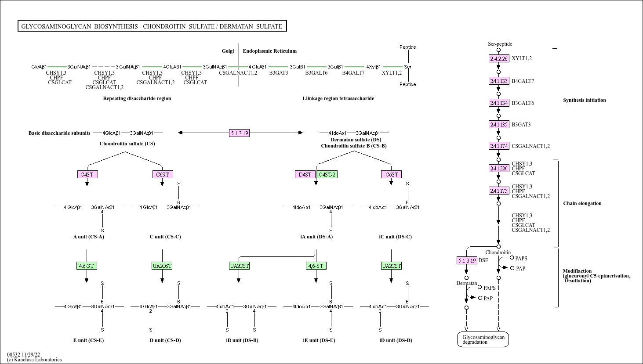This screenshot has height=364, width=643.
Task: Select the D4ST box in dermatan branch
Action: [305, 174]
